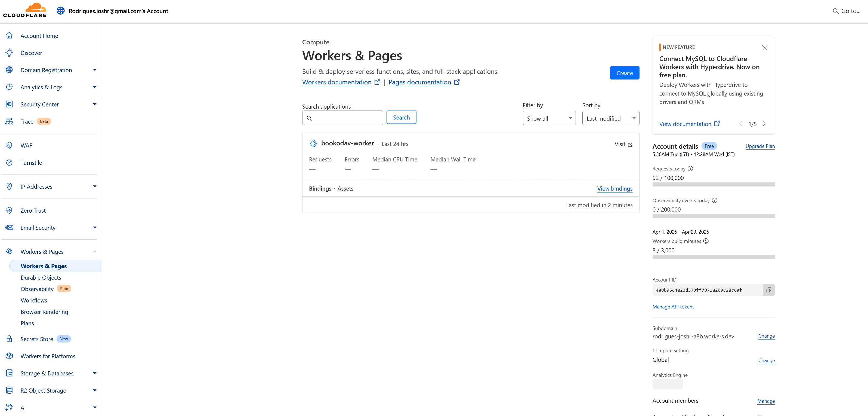Click the Upgrade Plan link
The width and height of the screenshot is (868, 416).
click(760, 146)
